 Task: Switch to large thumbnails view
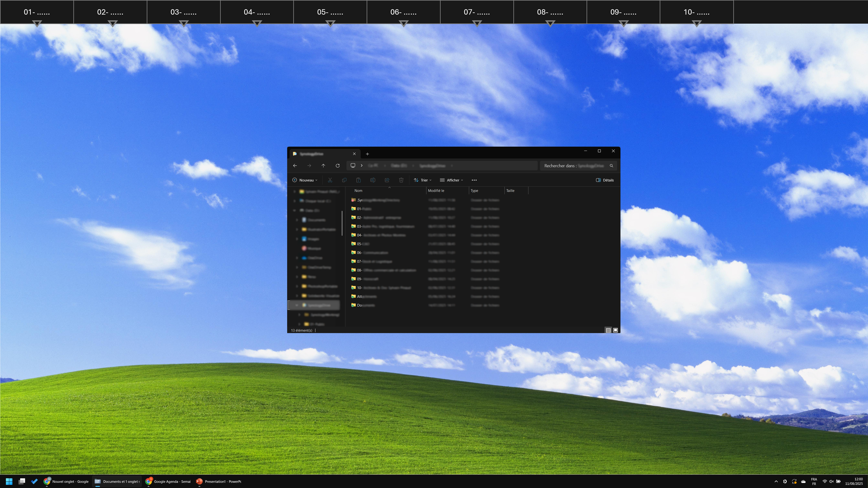[x=615, y=330]
